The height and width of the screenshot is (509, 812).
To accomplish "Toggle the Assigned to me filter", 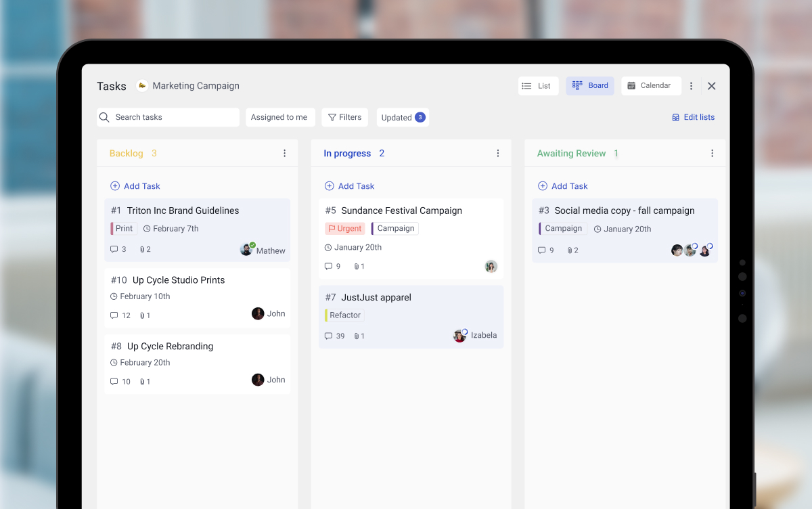I will point(280,117).
